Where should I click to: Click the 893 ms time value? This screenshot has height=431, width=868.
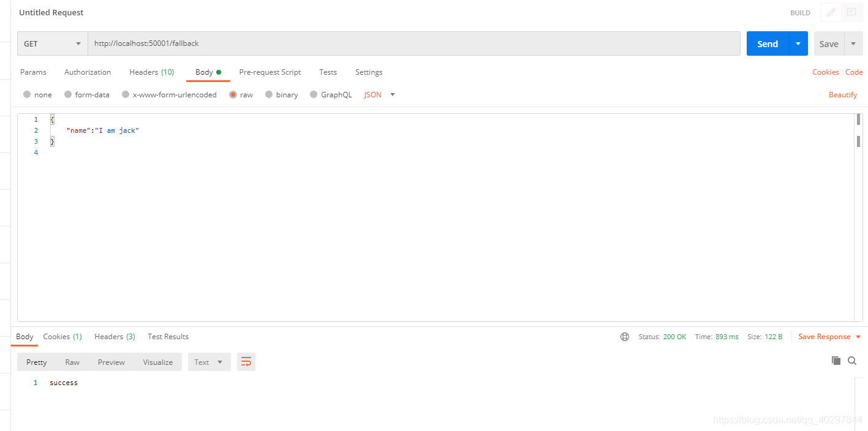click(727, 337)
